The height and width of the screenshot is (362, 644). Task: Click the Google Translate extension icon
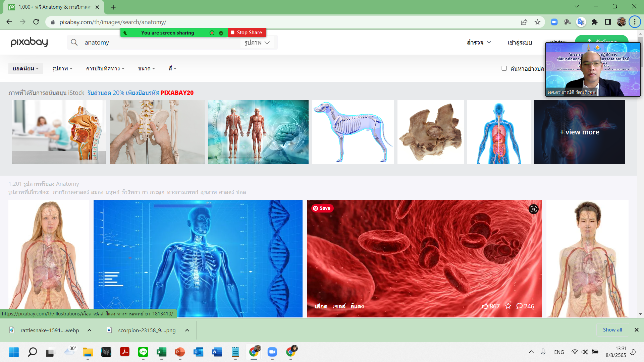click(581, 22)
